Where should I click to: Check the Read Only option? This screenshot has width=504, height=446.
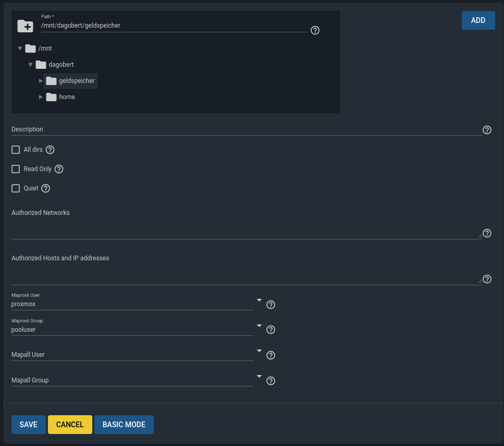coord(16,169)
